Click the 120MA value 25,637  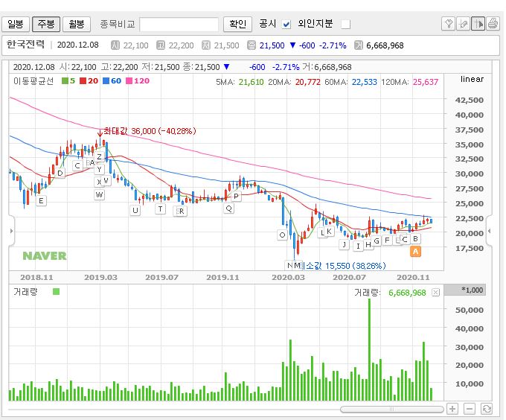click(426, 82)
